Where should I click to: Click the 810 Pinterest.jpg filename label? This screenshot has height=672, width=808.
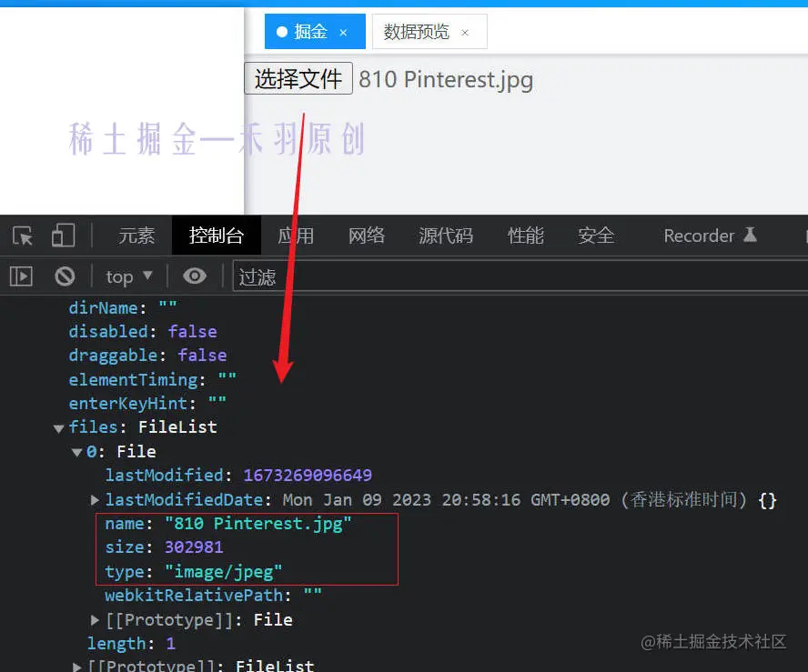[x=446, y=80]
